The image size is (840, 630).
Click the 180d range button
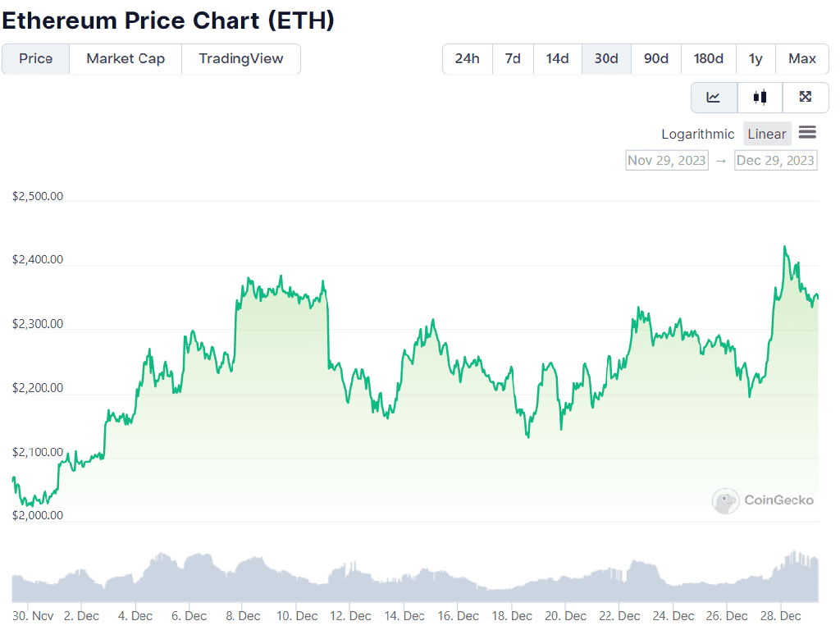coord(709,59)
